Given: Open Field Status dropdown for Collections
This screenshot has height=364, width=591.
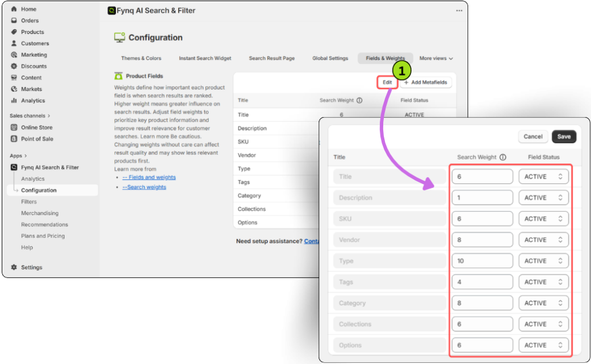Looking at the screenshot, I should (544, 324).
